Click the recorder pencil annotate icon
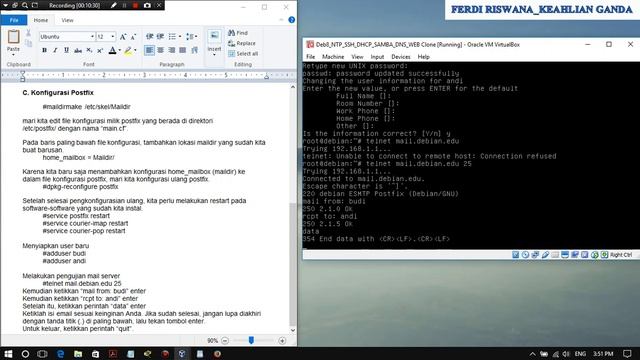The height and width of the screenshot is (360, 640). tap(113, 5)
